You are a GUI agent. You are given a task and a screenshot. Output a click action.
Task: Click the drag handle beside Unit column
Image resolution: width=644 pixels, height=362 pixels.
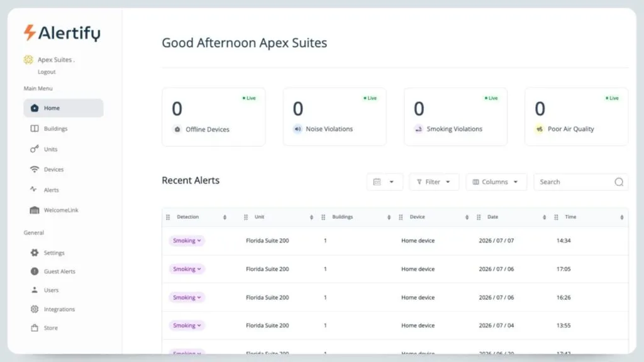click(x=246, y=217)
